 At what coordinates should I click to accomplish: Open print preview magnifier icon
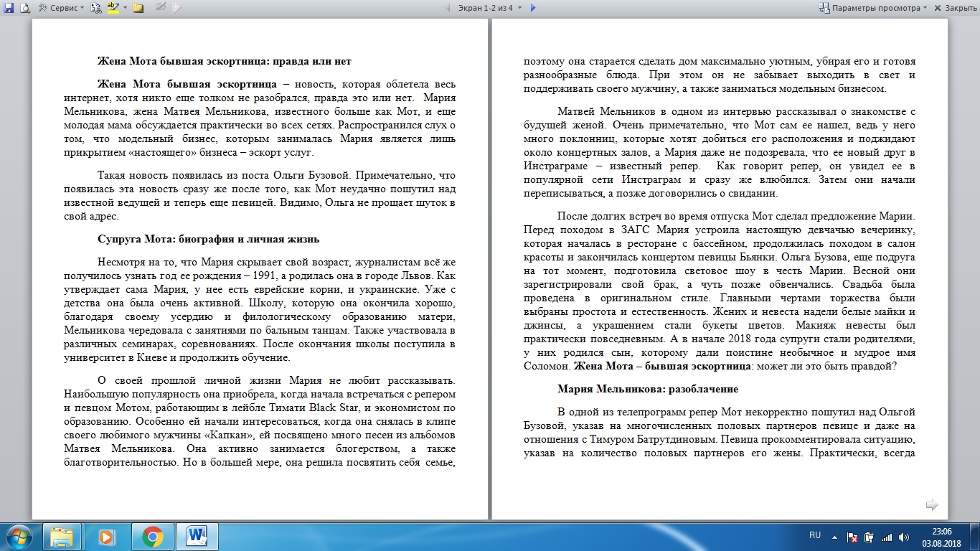pos(24,8)
